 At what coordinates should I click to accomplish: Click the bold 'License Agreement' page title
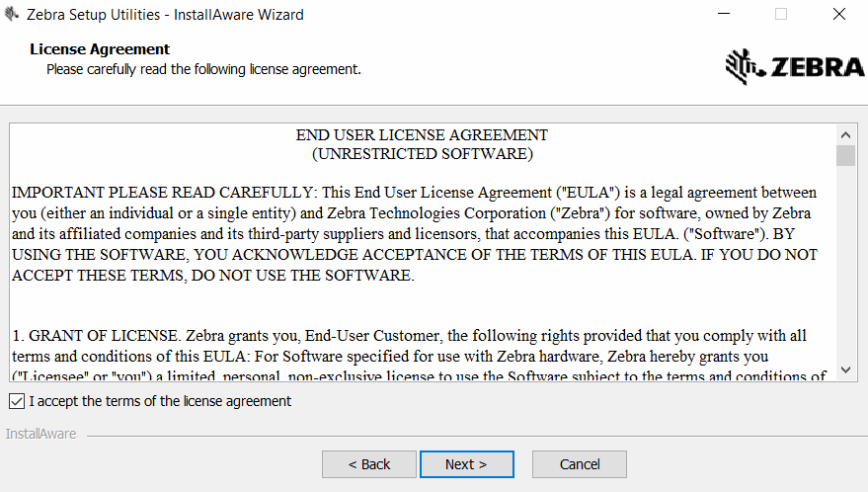[100, 49]
